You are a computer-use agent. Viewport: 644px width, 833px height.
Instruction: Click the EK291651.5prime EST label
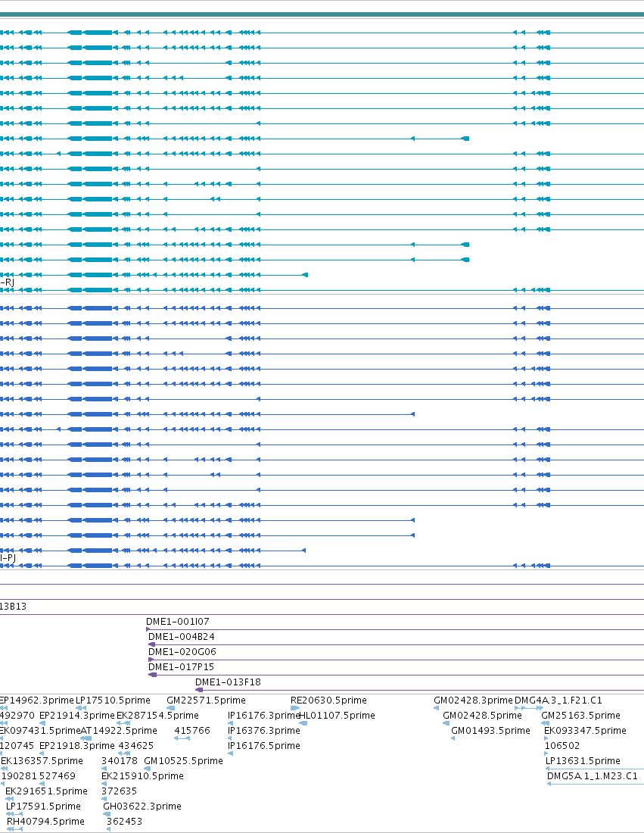click(46, 791)
